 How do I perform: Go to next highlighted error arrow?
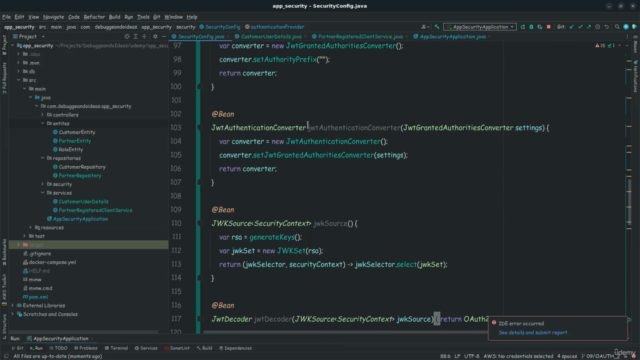[x=627, y=46]
